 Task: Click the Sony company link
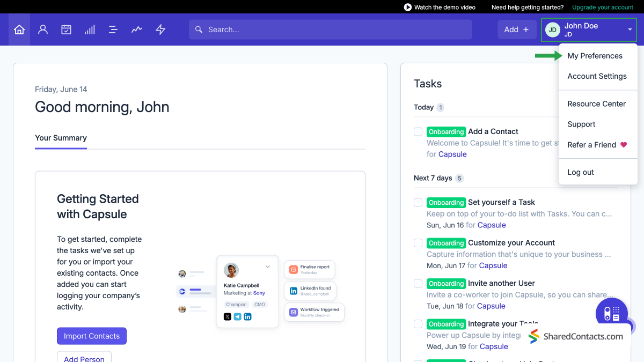click(259, 293)
